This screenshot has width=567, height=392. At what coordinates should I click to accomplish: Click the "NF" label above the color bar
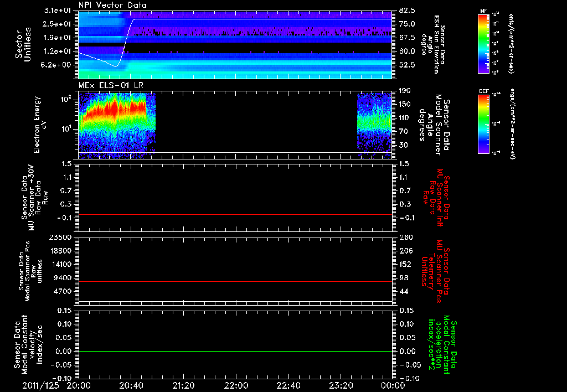click(x=483, y=11)
